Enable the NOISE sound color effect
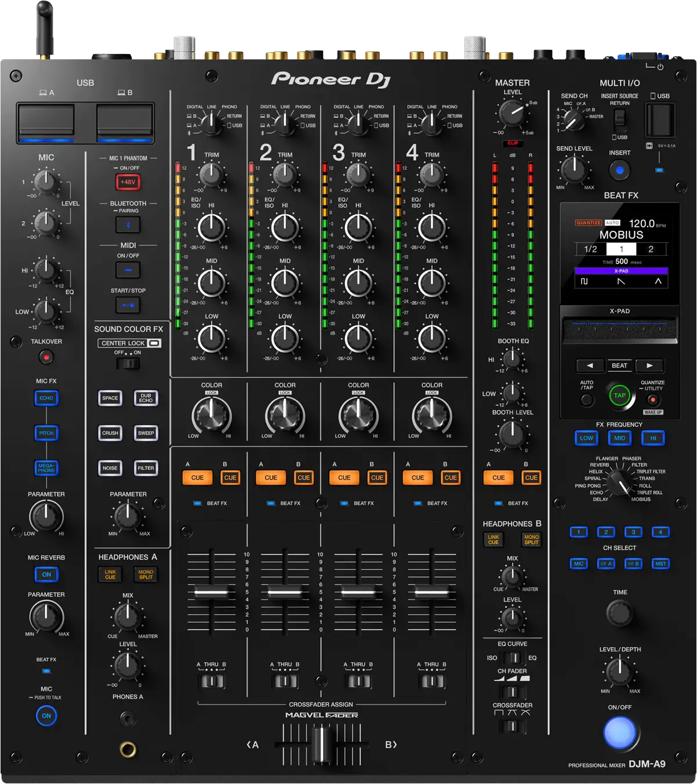 pyautogui.click(x=110, y=468)
